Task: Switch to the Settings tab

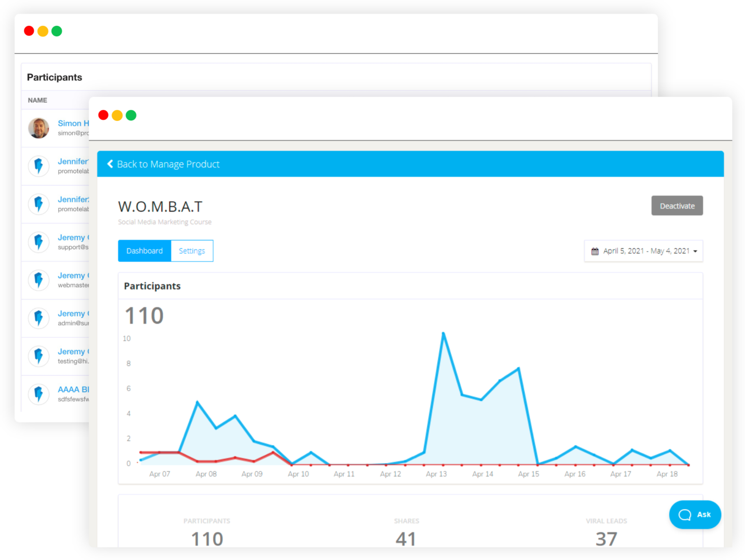Action: [191, 250]
